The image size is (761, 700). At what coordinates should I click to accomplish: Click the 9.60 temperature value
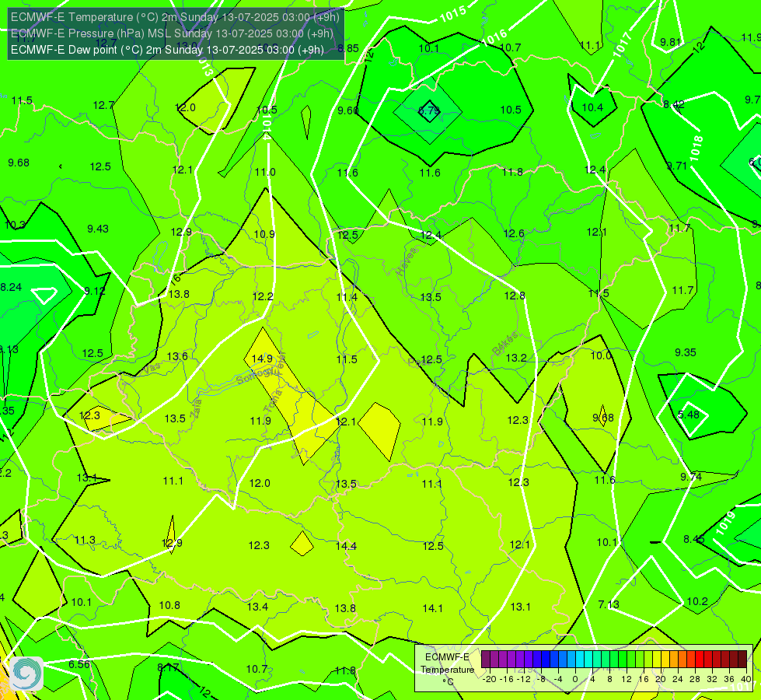[x=348, y=110]
